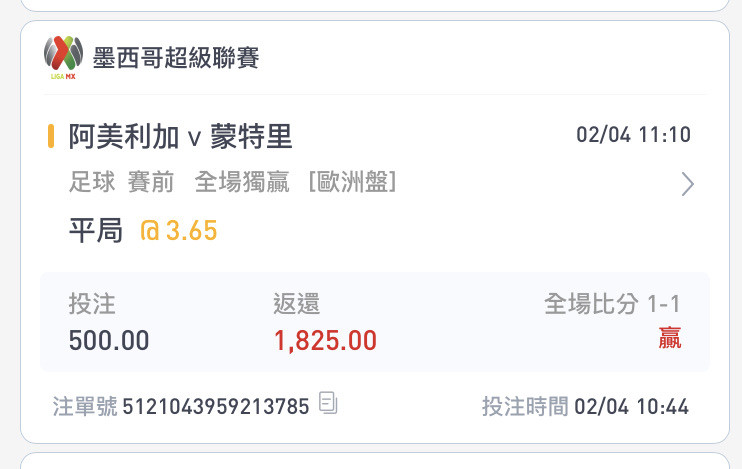
Task: Click the 全場比分 1-1 score text
Action: [612, 304]
